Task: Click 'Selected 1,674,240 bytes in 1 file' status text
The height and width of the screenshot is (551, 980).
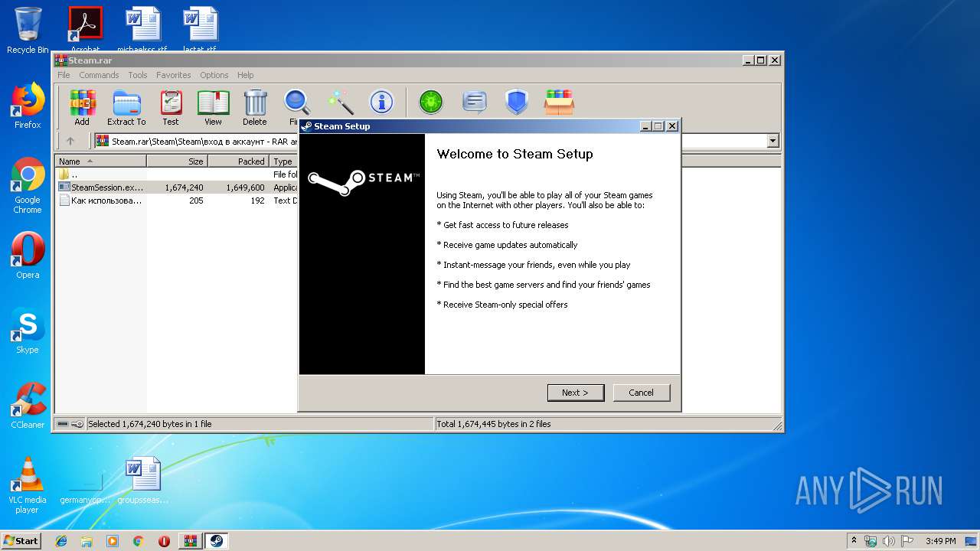Action: (150, 424)
